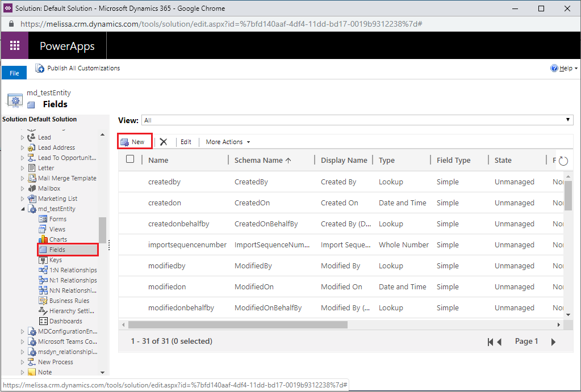Select the createdon row name

(x=165, y=203)
